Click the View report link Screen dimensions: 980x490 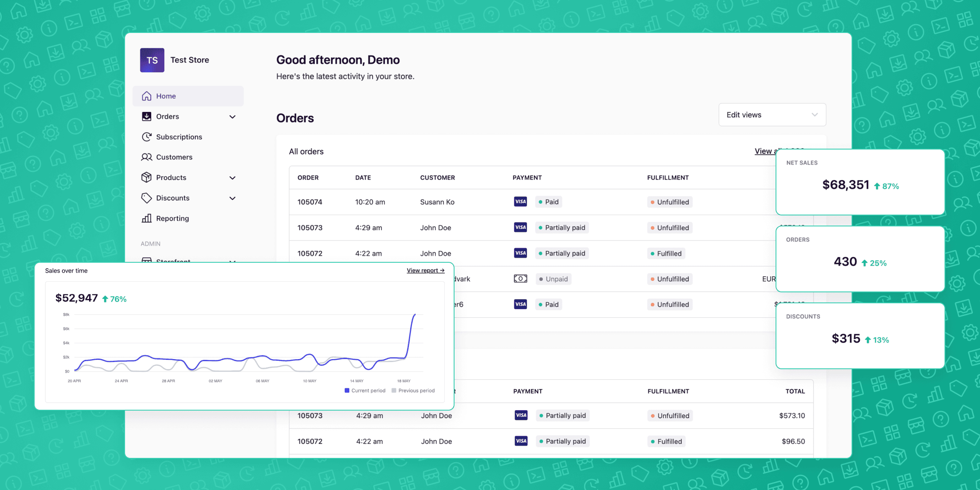(425, 271)
